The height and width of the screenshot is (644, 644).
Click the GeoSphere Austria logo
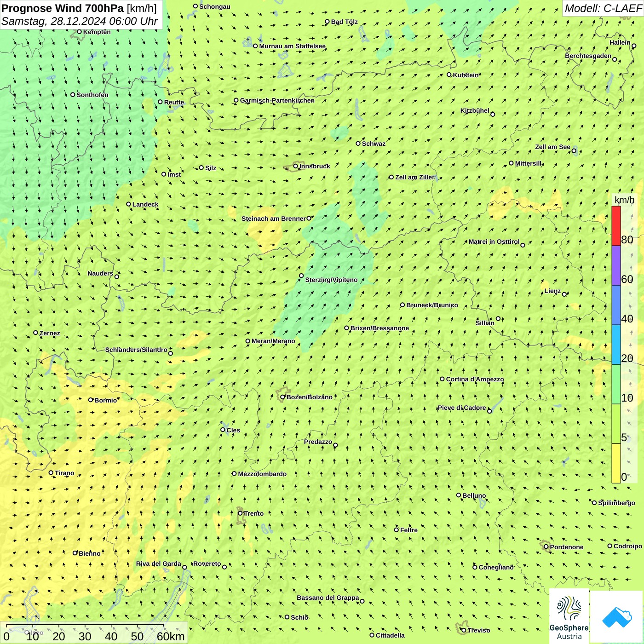(x=569, y=616)
